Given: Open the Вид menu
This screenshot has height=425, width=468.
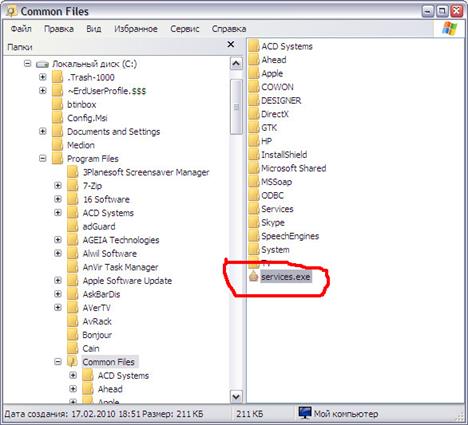Looking at the screenshot, I should coord(94,29).
